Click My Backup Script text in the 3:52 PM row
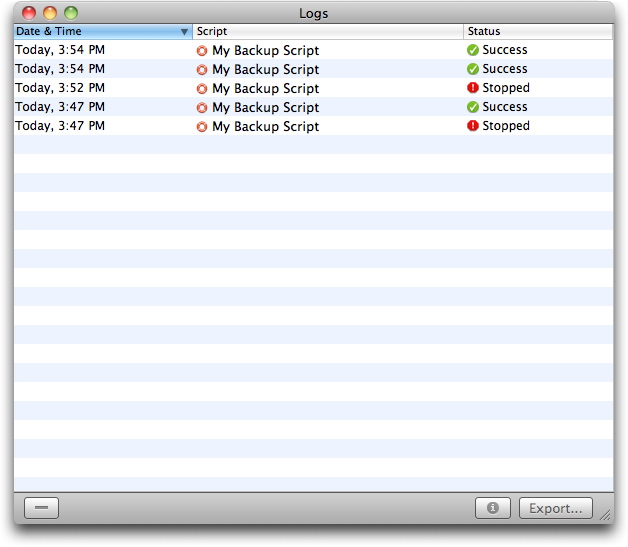Image resolution: width=628 pixels, height=547 pixels. coord(266,88)
